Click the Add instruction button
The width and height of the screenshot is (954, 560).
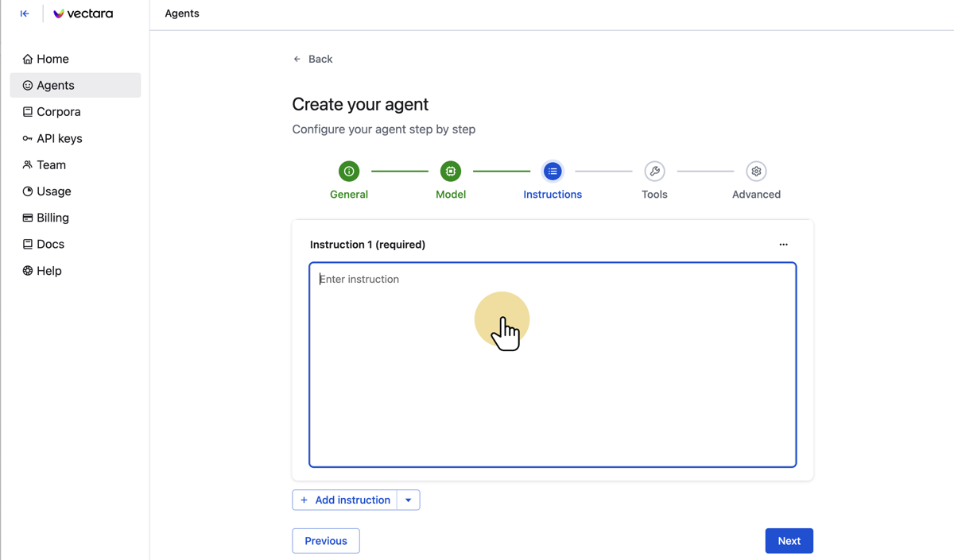click(x=345, y=500)
